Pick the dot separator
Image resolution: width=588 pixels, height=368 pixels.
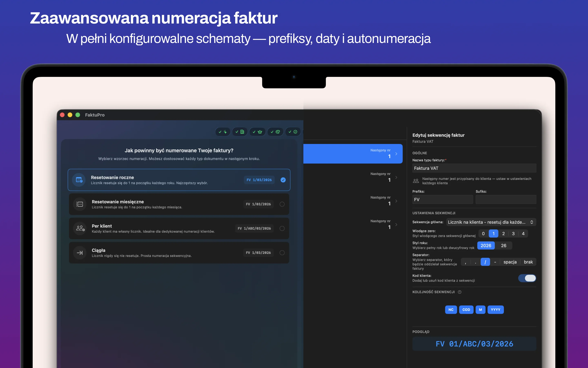(x=476, y=262)
